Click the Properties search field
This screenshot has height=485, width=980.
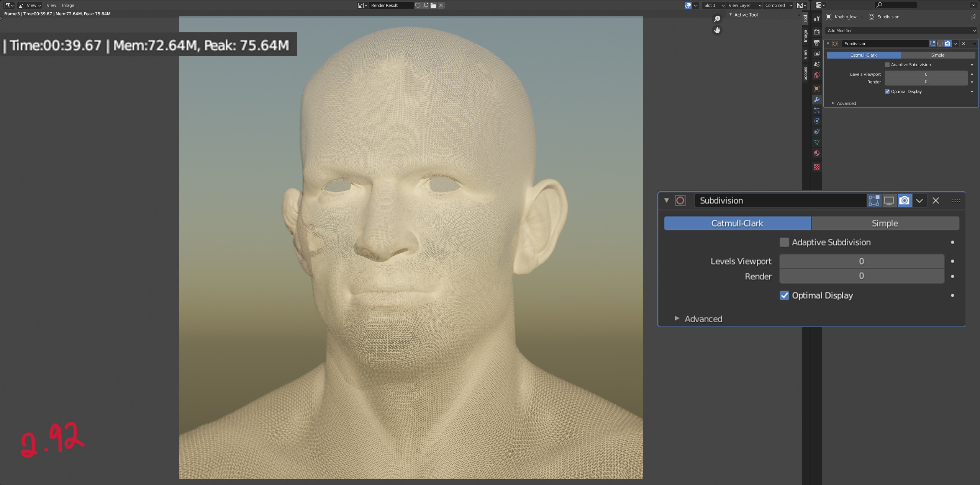(x=895, y=5)
